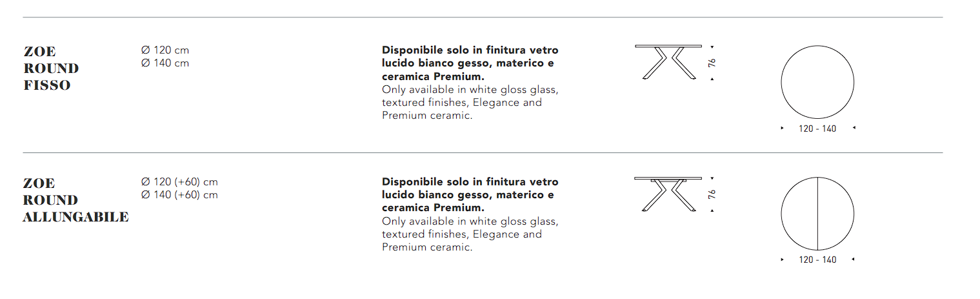The image size is (980, 299).
Task: Click the Ø 120 (+60) cm size text
Action: [179, 182]
